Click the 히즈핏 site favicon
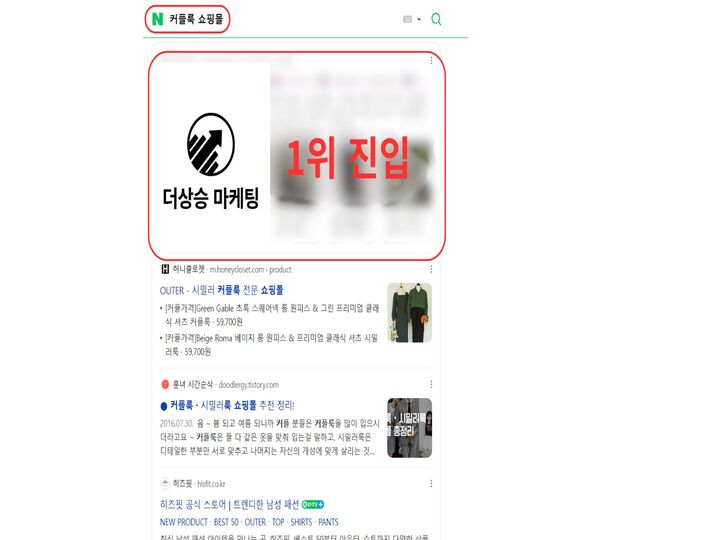Viewport: 720px width, 540px height. coord(165,484)
